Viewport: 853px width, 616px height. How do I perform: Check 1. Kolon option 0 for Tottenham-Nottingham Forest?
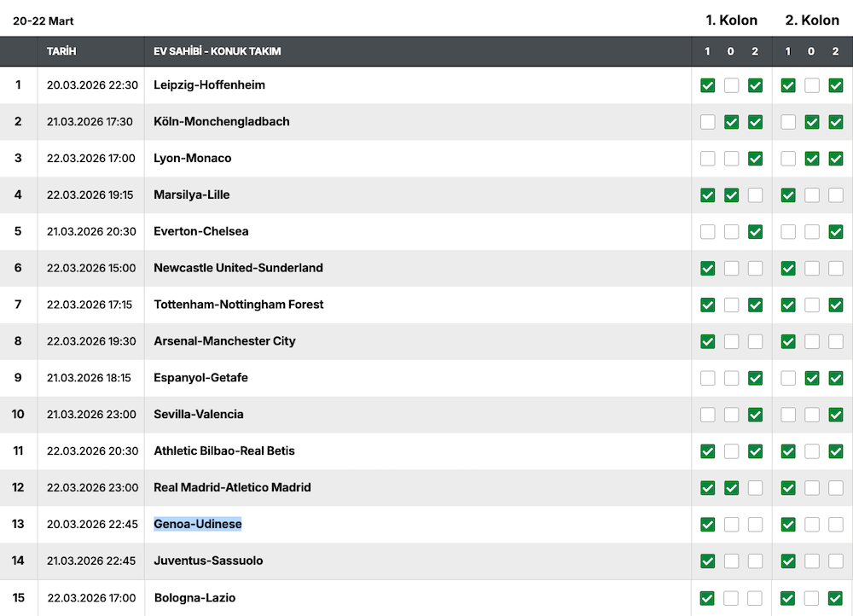click(731, 305)
